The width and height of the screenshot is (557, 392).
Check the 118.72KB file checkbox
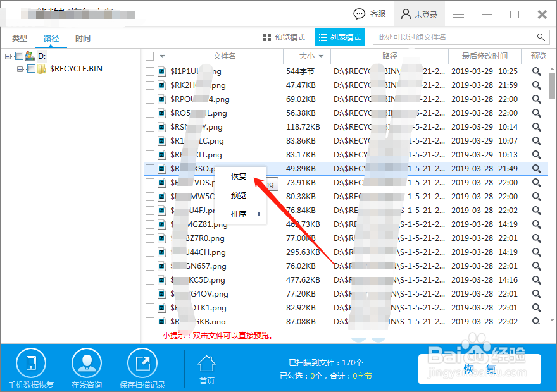point(150,127)
